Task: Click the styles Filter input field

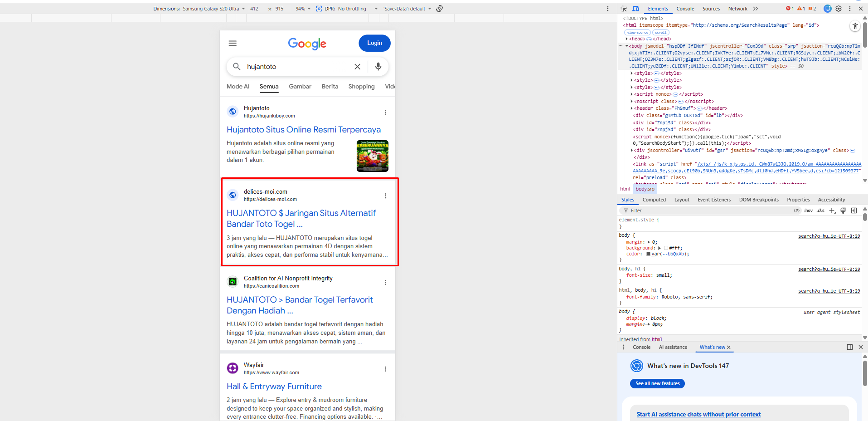Action: tap(707, 210)
